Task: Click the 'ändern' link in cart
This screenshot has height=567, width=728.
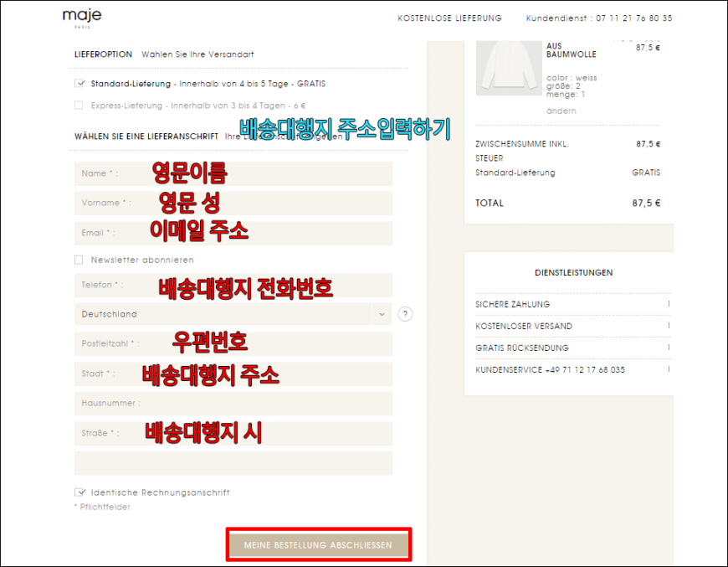Action: click(x=561, y=111)
